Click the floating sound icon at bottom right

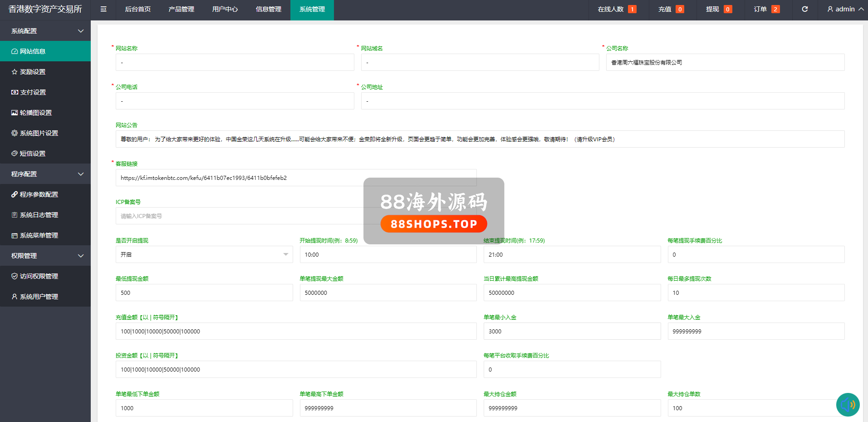[x=847, y=404]
